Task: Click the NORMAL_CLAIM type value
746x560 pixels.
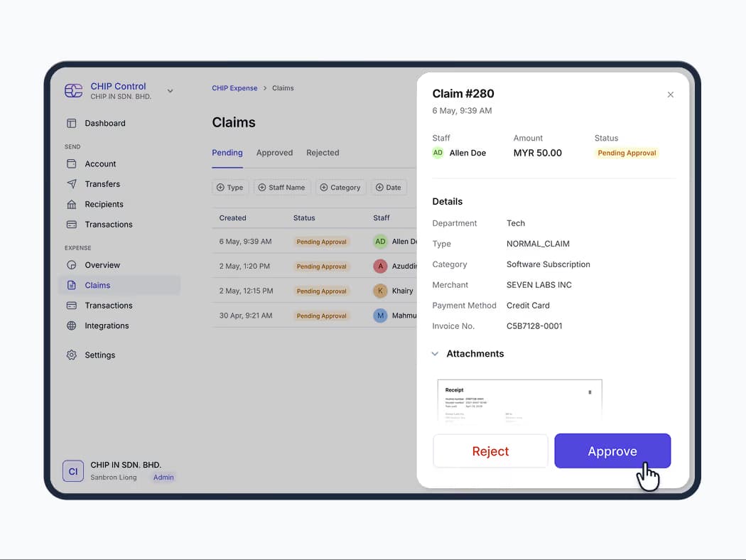Action: coord(538,244)
